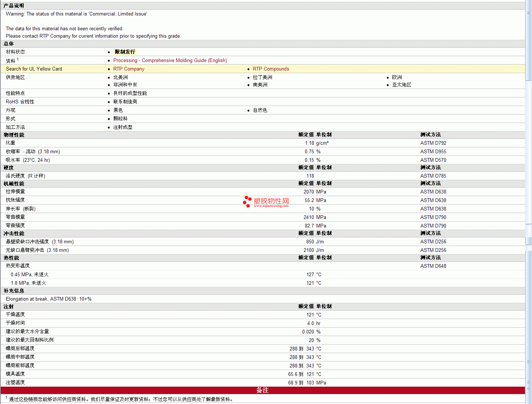The height and width of the screenshot is (404, 532).
Task: Click the 补充信息 section header
Action: pyautogui.click(x=14, y=291)
